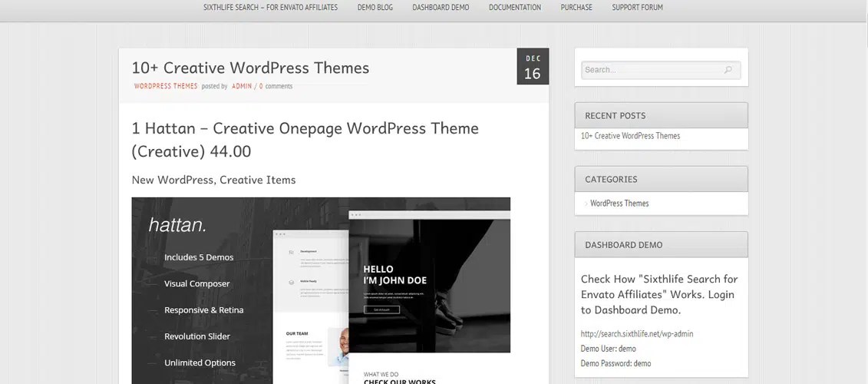This screenshot has height=384, width=868.
Task: Go to Dashboard Demo in top navigation
Action: click(441, 7)
